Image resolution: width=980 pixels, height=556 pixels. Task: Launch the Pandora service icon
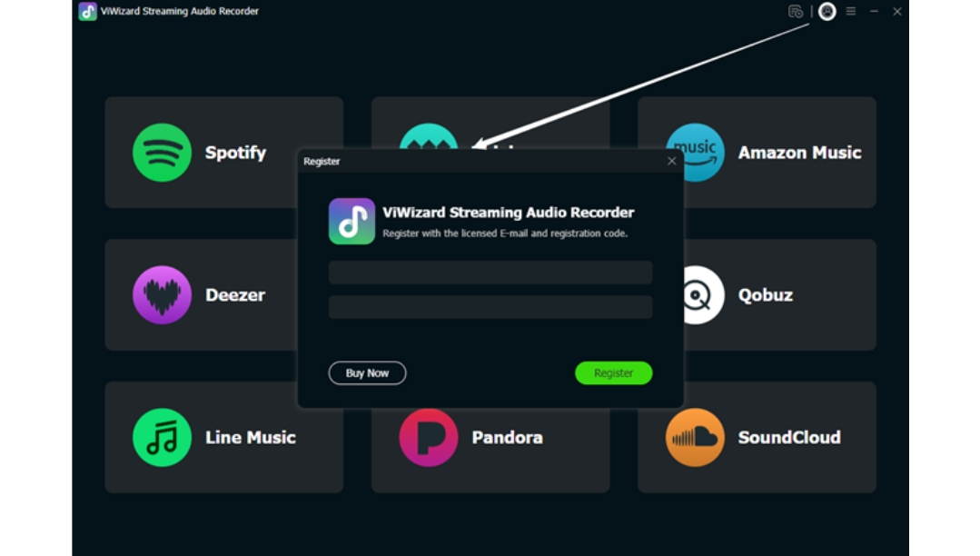pyautogui.click(x=429, y=437)
